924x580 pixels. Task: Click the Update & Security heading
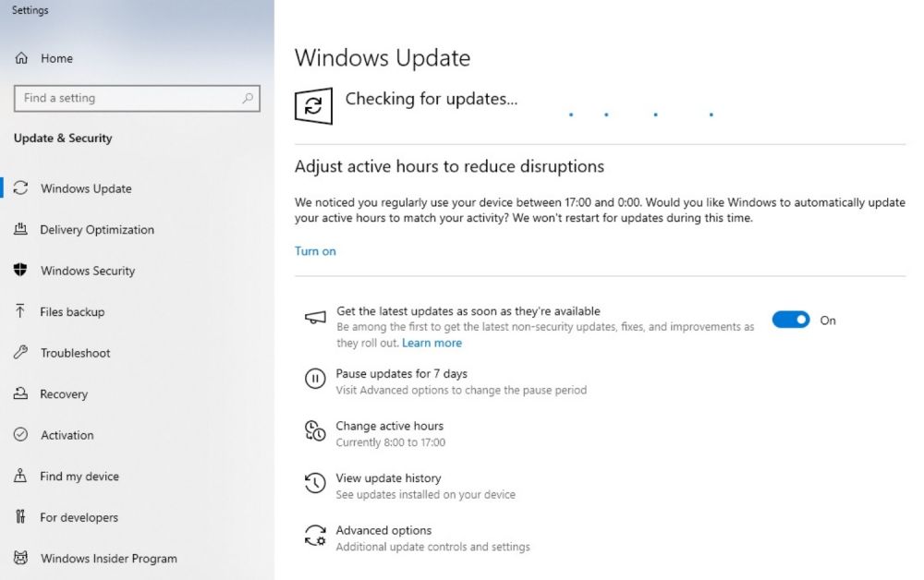pyautogui.click(x=63, y=138)
